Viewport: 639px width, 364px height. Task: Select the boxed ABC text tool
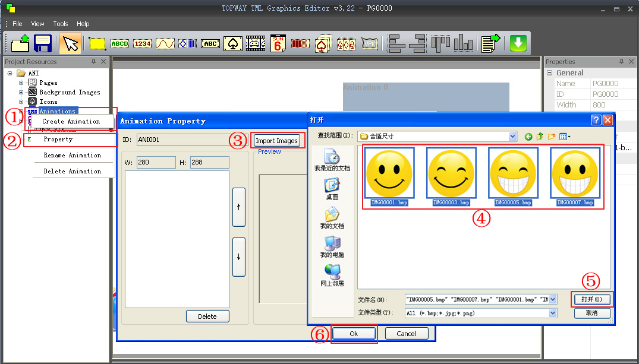(210, 43)
